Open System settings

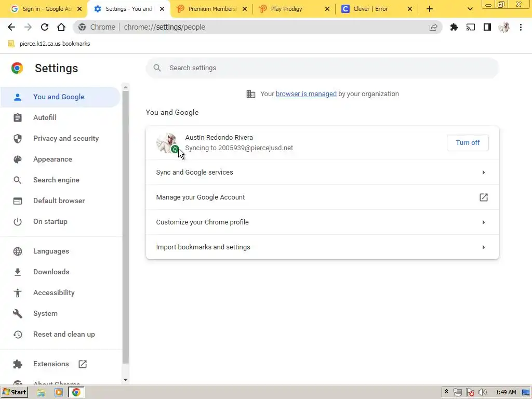click(x=60, y=313)
